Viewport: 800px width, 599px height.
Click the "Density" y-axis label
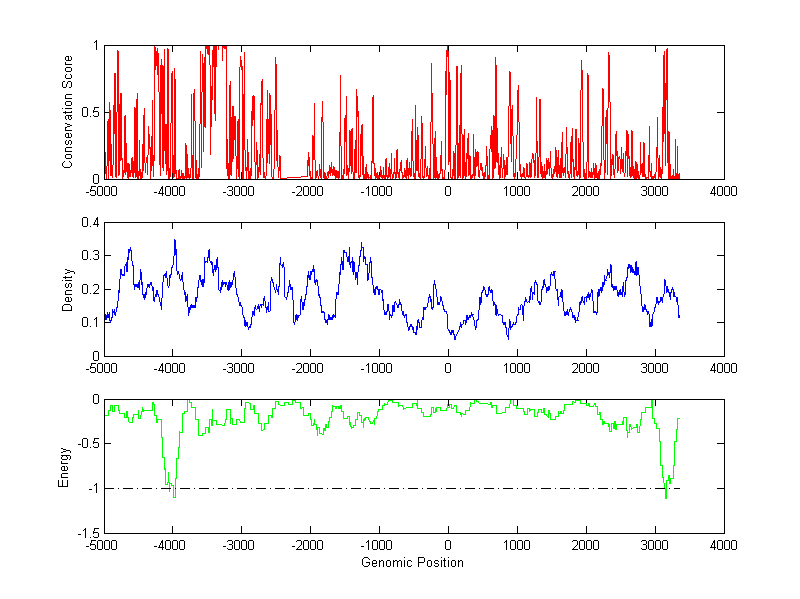[68, 289]
